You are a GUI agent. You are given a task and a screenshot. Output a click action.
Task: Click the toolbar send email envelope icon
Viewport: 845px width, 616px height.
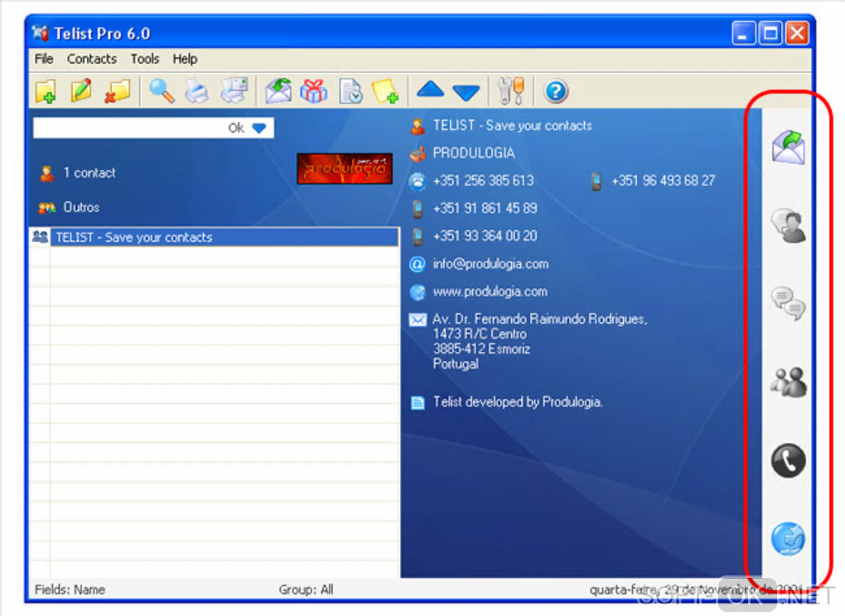(278, 91)
